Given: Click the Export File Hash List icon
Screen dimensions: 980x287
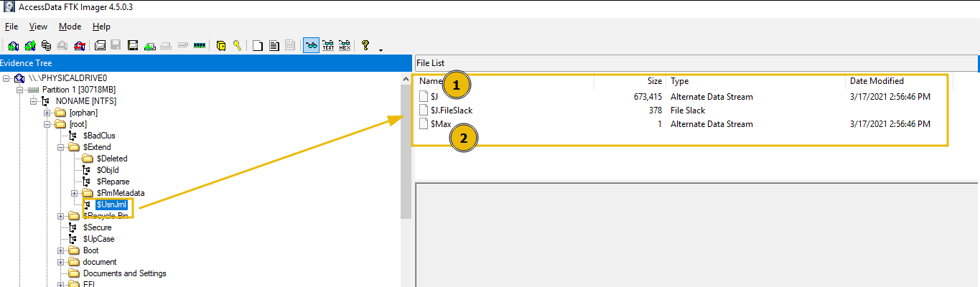Looking at the screenshot, I should tap(274, 45).
